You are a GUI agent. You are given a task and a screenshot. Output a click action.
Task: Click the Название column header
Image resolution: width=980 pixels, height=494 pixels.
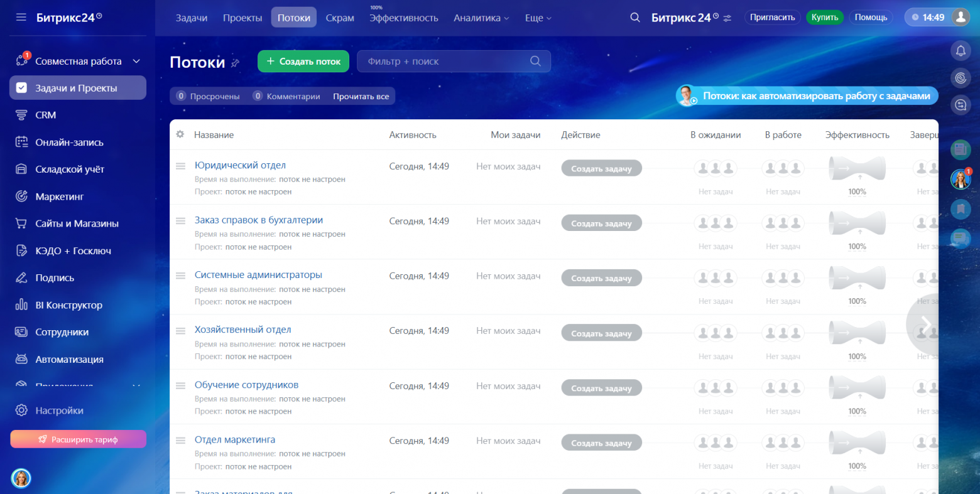coord(214,135)
